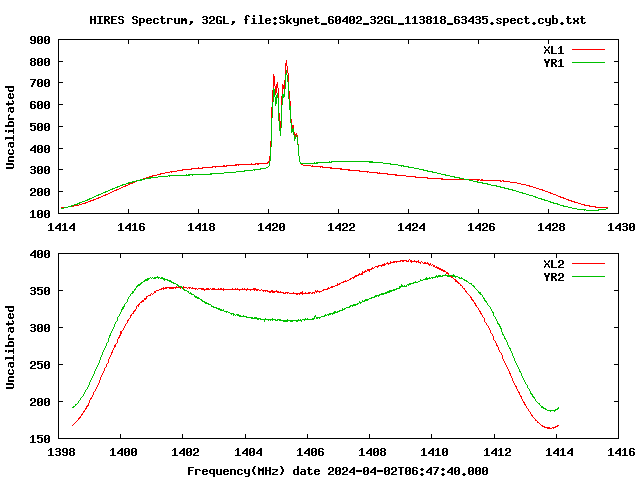Click the 1402 tick label in bottom plot
This screenshot has width=640, height=480.
tap(185, 452)
